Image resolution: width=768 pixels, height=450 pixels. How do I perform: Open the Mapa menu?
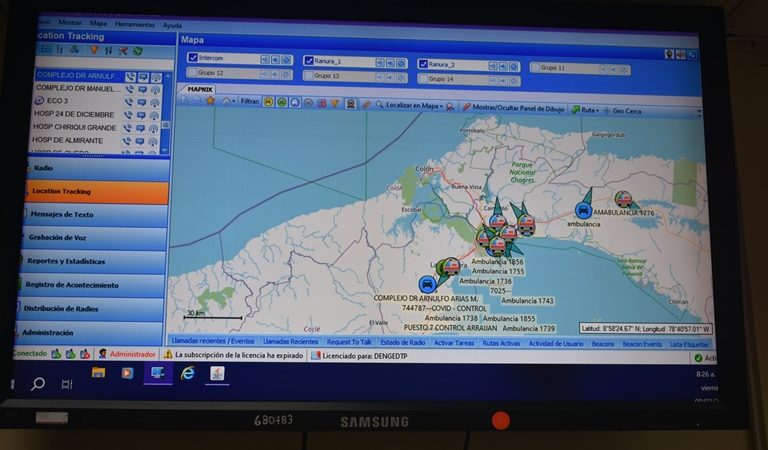(98, 23)
